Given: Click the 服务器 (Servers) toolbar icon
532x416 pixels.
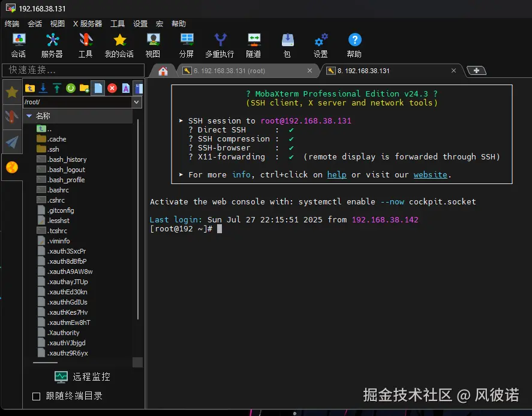Looking at the screenshot, I should point(52,45).
